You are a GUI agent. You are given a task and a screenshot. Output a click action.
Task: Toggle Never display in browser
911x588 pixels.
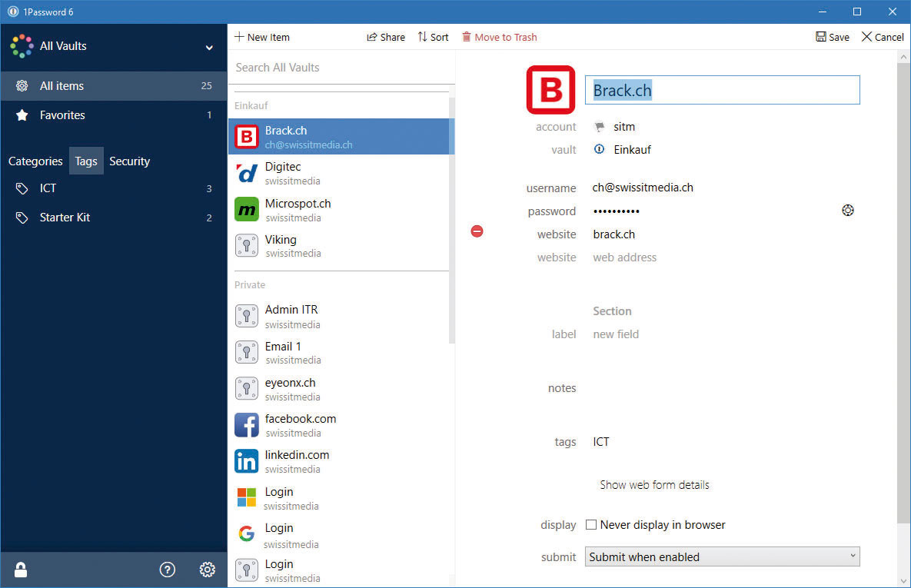(591, 525)
